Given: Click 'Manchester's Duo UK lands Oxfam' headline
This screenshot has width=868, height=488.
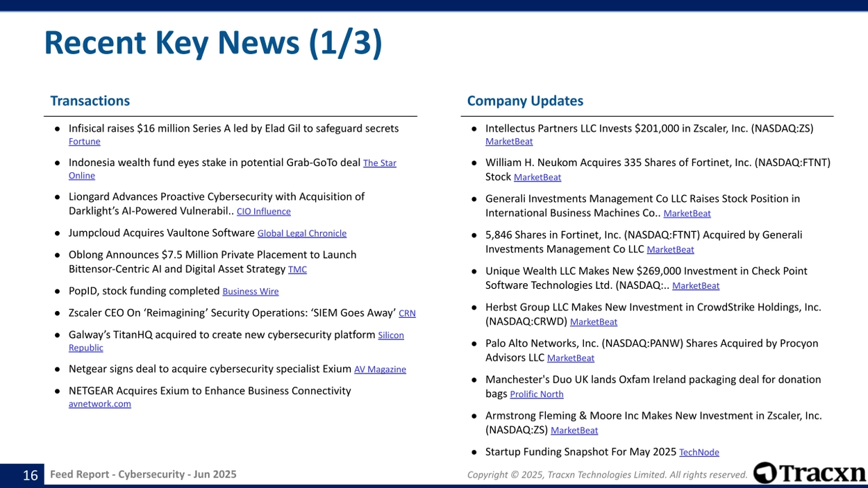Looking at the screenshot, I should tap(653, 386).
